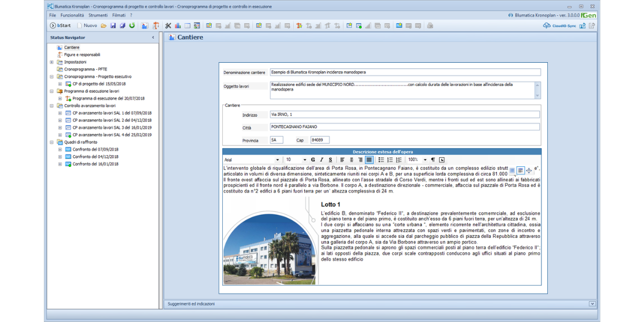Open a file with the yellow folder icon
This screenshot has height=322, width=644.
tap(104, 25)
